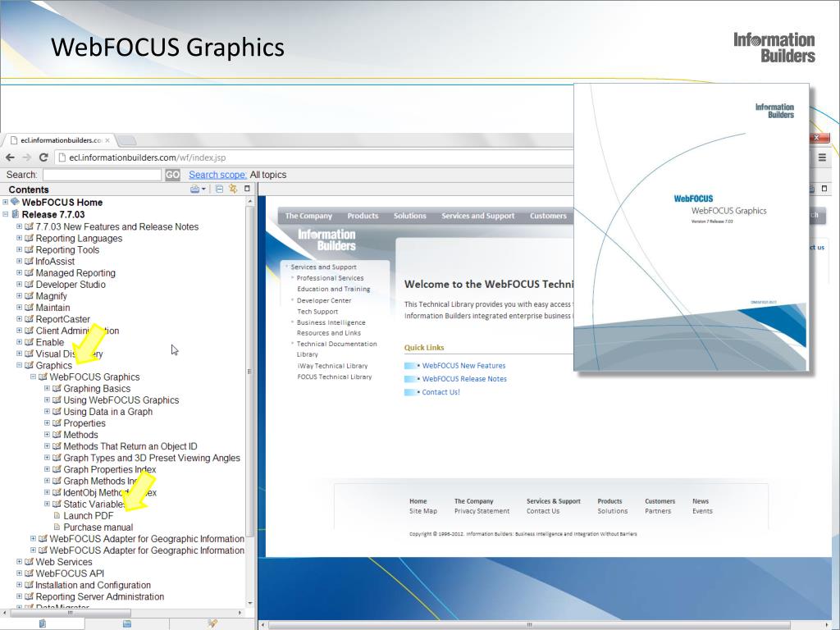Open the Print Topics dropdown arrow
840x630 pixels.
[x=203, y=189]
